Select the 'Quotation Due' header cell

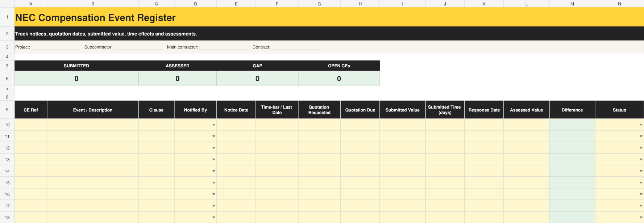tap(360, 110)
